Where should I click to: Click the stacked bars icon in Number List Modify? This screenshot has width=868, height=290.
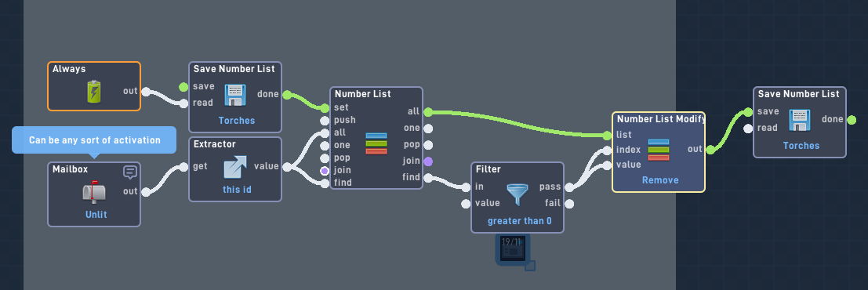coord(658,150)
